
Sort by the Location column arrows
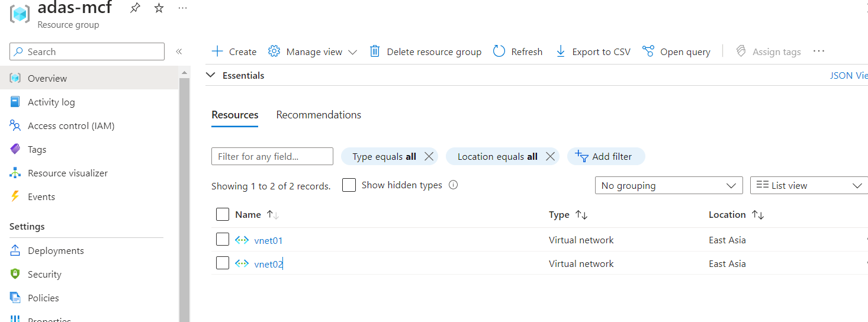(x=758, y=215)
